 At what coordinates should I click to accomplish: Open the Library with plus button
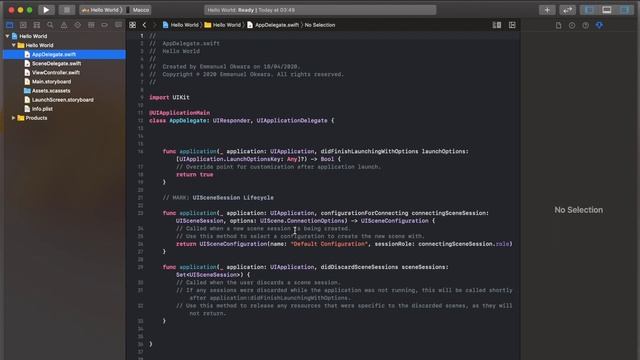[547, 10]
